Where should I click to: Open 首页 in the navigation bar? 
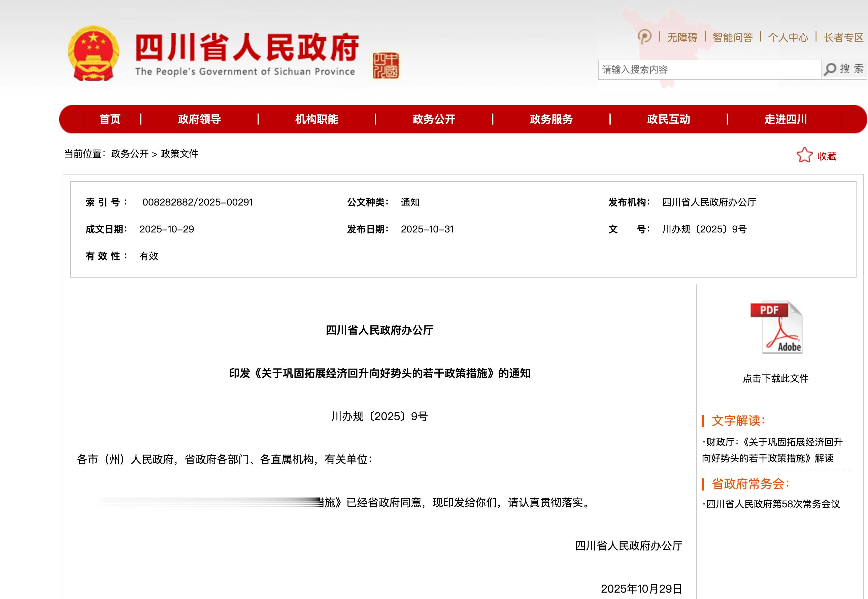tap(109, 119)
